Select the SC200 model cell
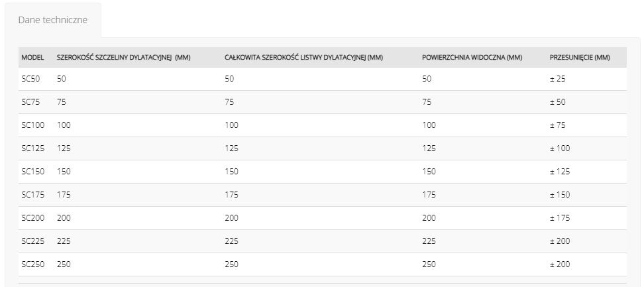 pos(33,218)
